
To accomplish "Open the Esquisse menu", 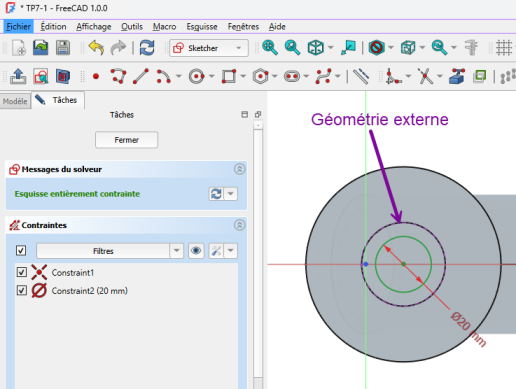I will [202, 27].
